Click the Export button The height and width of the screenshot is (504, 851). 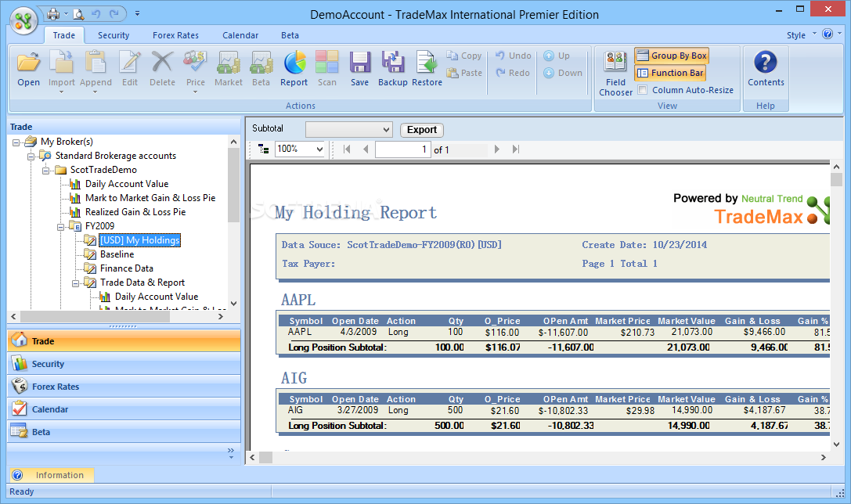click(422, 130)
